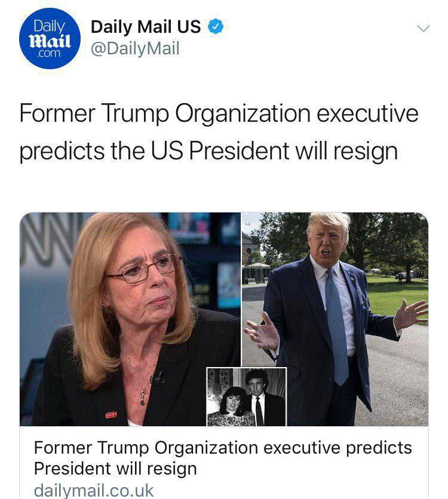Viewport: 448px width, 499px height.
Task: Select tweet text line 'predicts the US President will resign'
Action: coord(208,151)
